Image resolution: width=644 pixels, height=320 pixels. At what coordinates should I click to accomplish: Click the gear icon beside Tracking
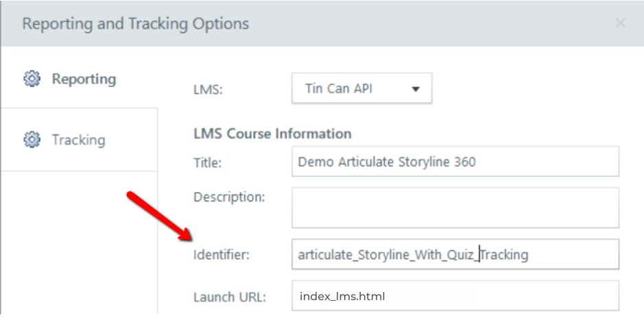click(32, 140)
